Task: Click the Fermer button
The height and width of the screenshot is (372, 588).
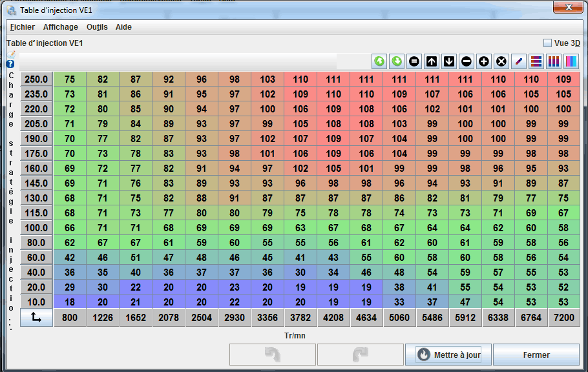Action: coord(536,355)
